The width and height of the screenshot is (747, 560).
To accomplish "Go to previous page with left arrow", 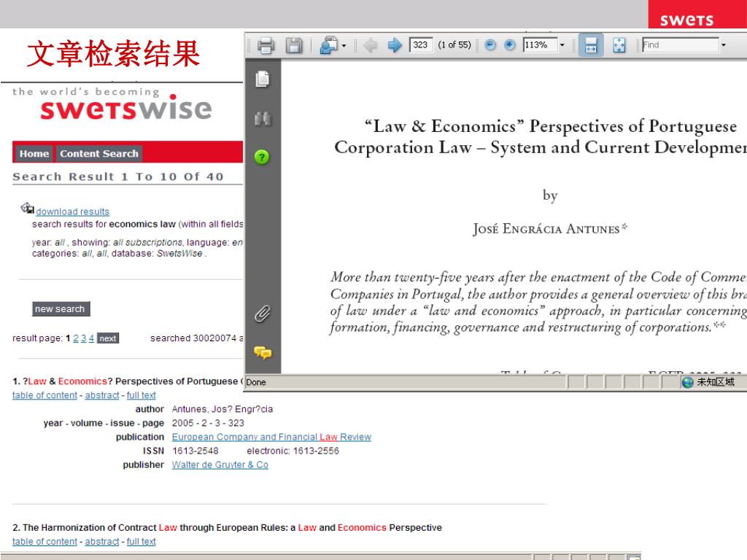I will (x=370, y=45).
